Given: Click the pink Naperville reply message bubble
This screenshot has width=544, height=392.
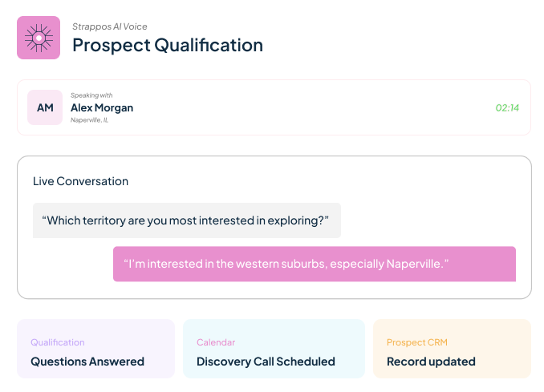Looking at the screenshot, I should point(315,264).
